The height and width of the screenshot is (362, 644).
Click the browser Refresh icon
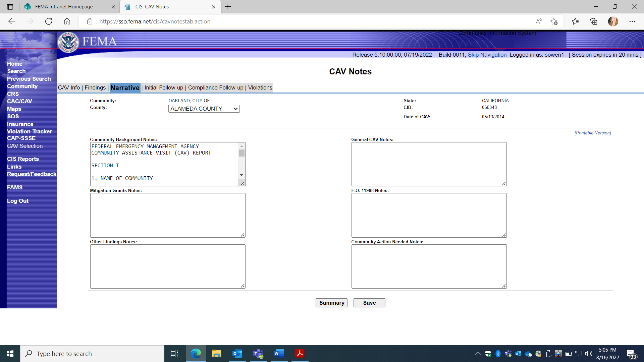pos(49,21)
